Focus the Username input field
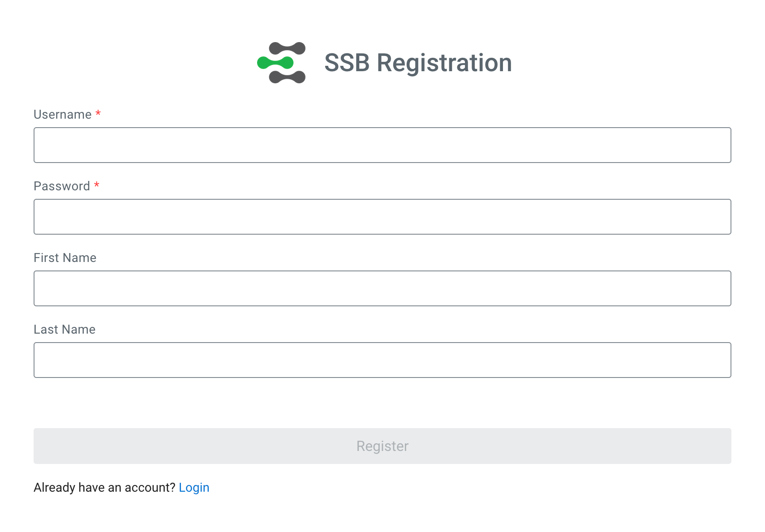 (x=382, y=145)
